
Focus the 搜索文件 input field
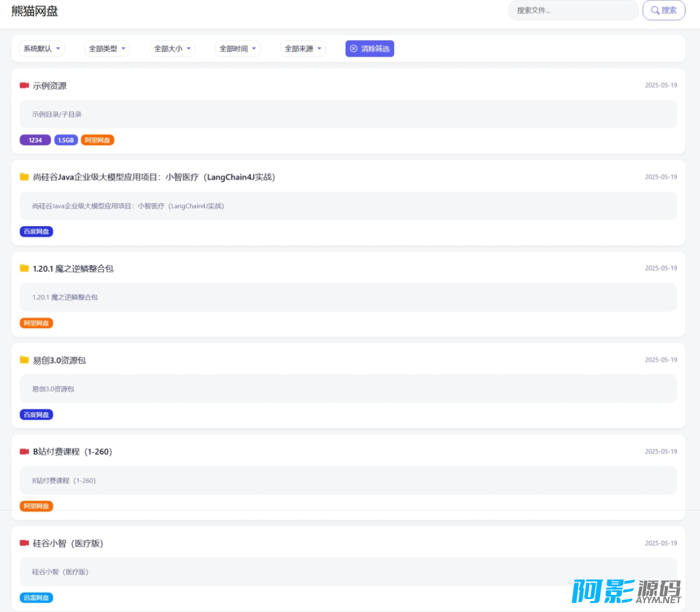pos(573,10)
